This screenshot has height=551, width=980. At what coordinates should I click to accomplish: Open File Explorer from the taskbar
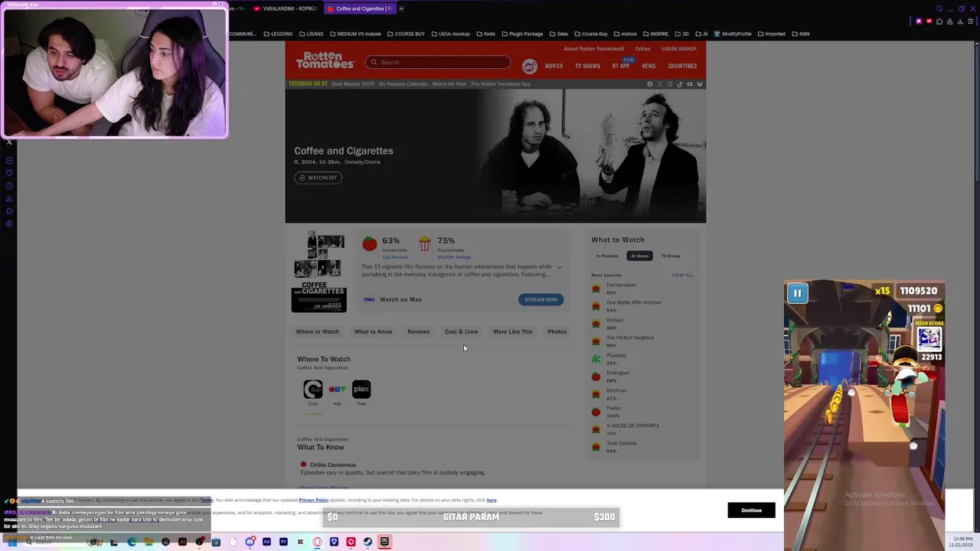point(149,542)
